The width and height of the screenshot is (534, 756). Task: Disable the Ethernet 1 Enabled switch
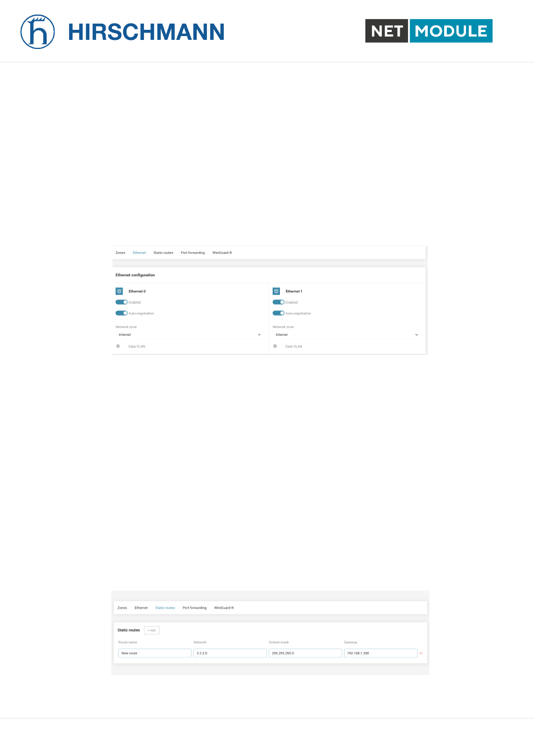pyautogui.click(x=278, y=302)
